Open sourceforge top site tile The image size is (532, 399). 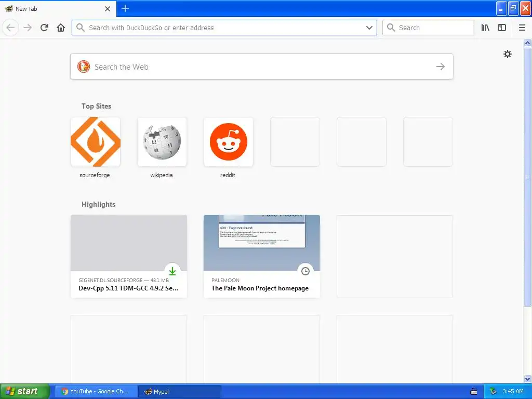96,142
